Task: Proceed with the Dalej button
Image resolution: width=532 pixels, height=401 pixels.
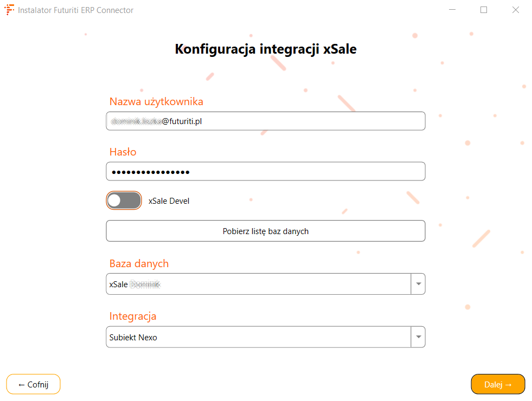Action: 498,384
